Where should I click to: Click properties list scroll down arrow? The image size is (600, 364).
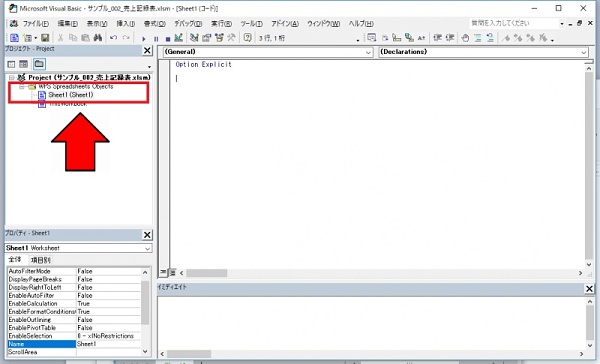coord(145,351)
